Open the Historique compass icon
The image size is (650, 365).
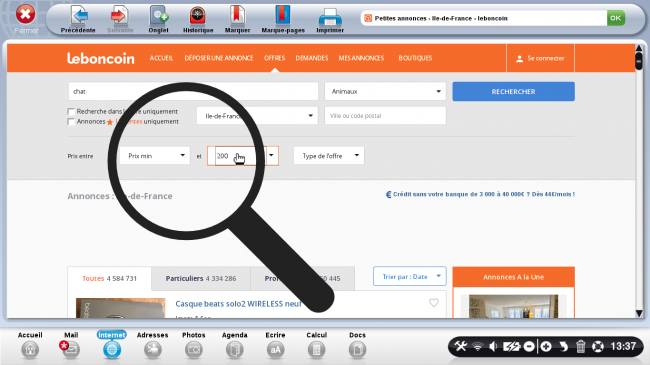tap(198, 16)
